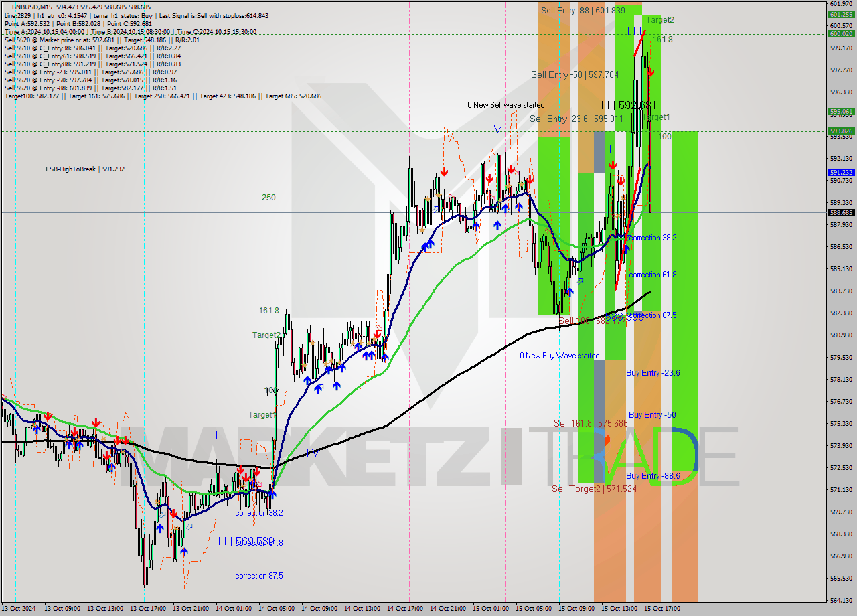Click the '100' Fibonacci level label
Image resolution: width=857 pixels, height=616 pixels.
click(x=665, y=136)
